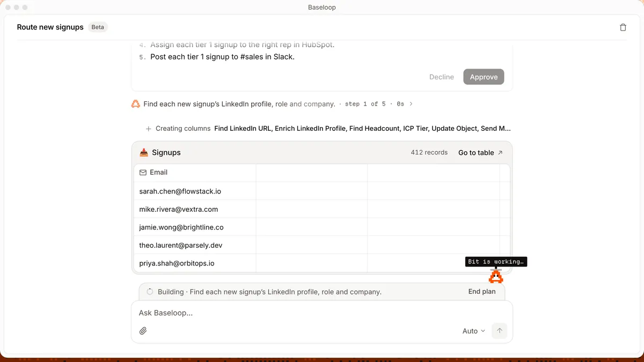Open the Go to table link

coord(480,153)
